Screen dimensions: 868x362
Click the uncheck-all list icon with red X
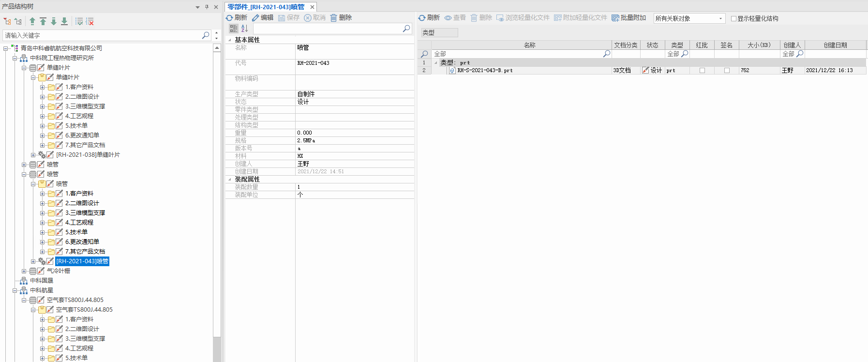tap(90, 21)
